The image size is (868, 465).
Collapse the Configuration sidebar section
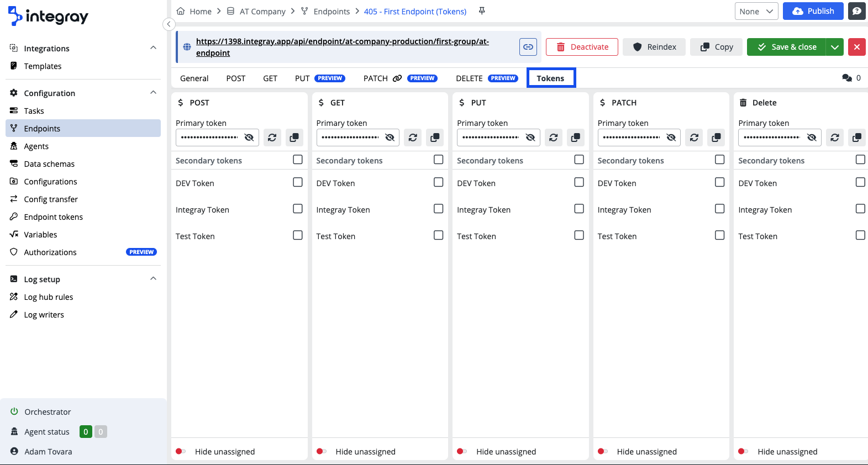click(x=153, y=93)
